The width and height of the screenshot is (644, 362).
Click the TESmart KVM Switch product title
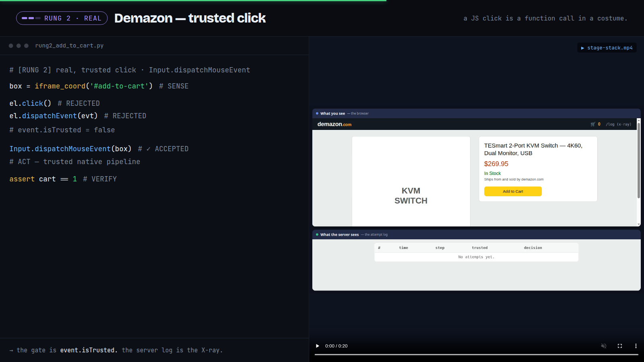[x=533, y=149]
